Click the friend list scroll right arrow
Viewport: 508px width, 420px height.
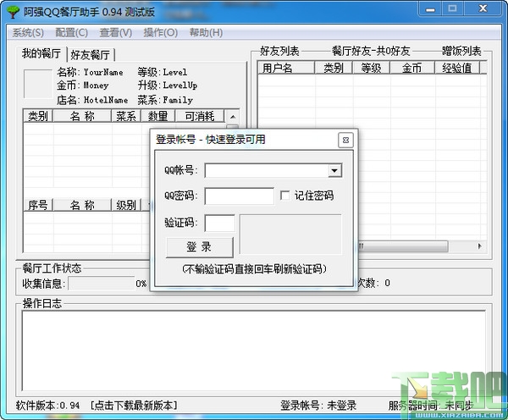point(480,246)
